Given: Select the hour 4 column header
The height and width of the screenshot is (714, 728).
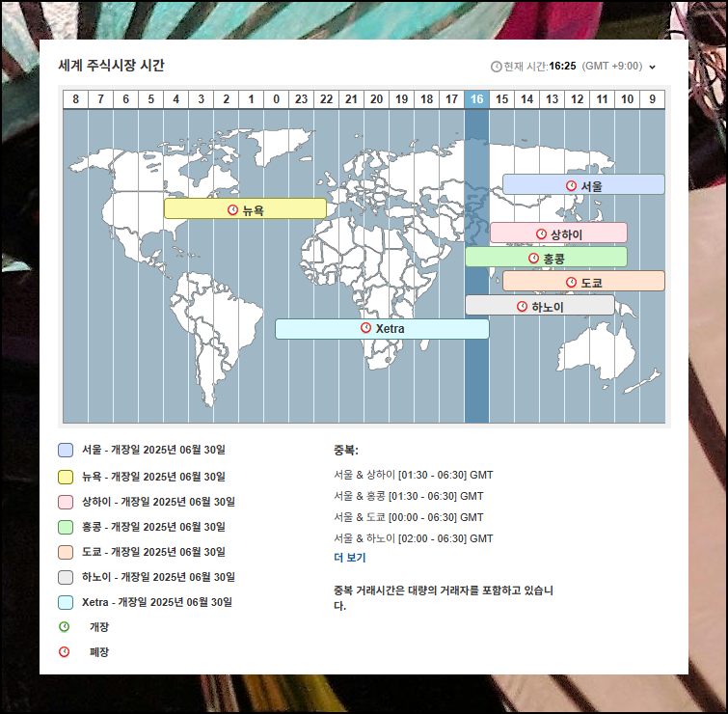Looking at the screenshot, I should pos(175,99).
